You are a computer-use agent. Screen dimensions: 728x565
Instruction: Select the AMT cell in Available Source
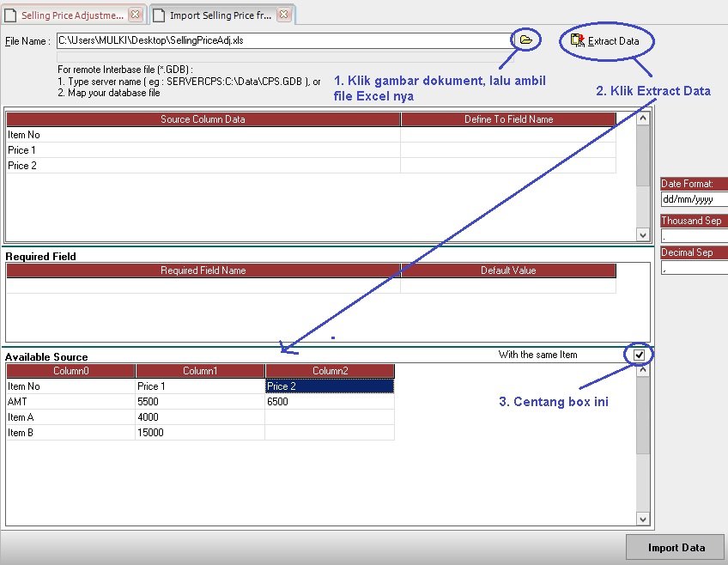[70, 402]
